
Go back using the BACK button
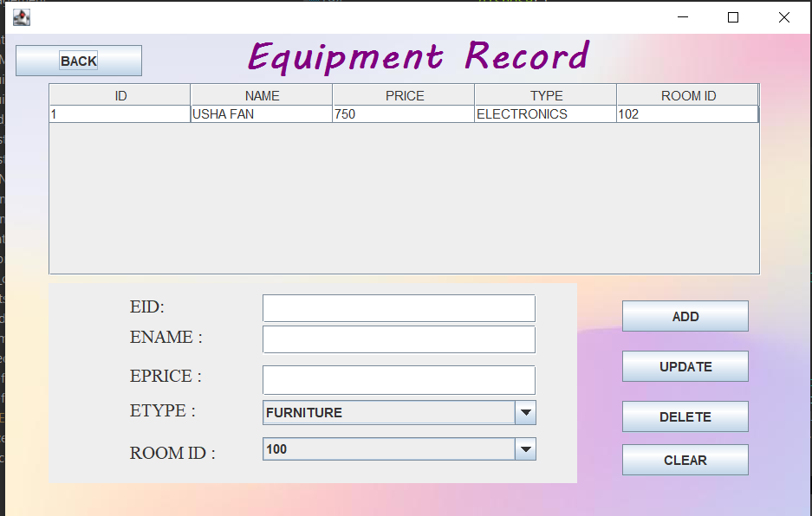pyautogui.click(x=79, y=61)
